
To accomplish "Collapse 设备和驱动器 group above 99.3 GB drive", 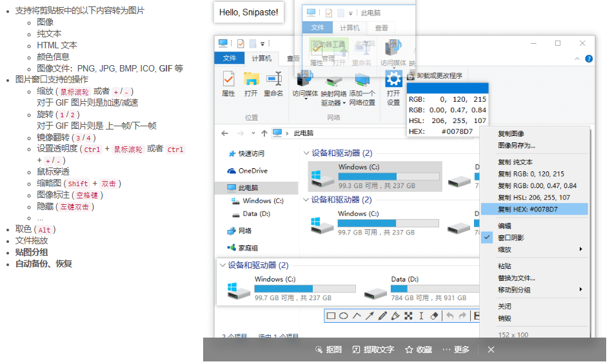I will point(306,153).
